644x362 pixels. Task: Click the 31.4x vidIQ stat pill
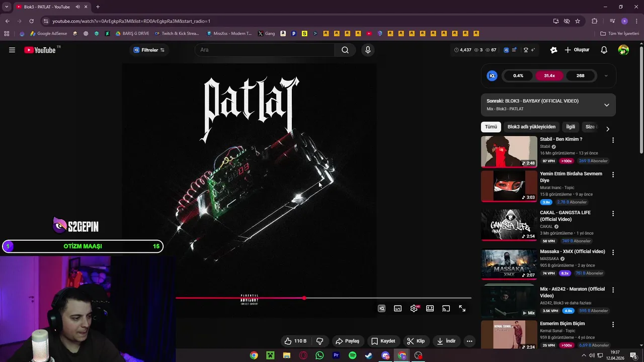coord(549,75)
